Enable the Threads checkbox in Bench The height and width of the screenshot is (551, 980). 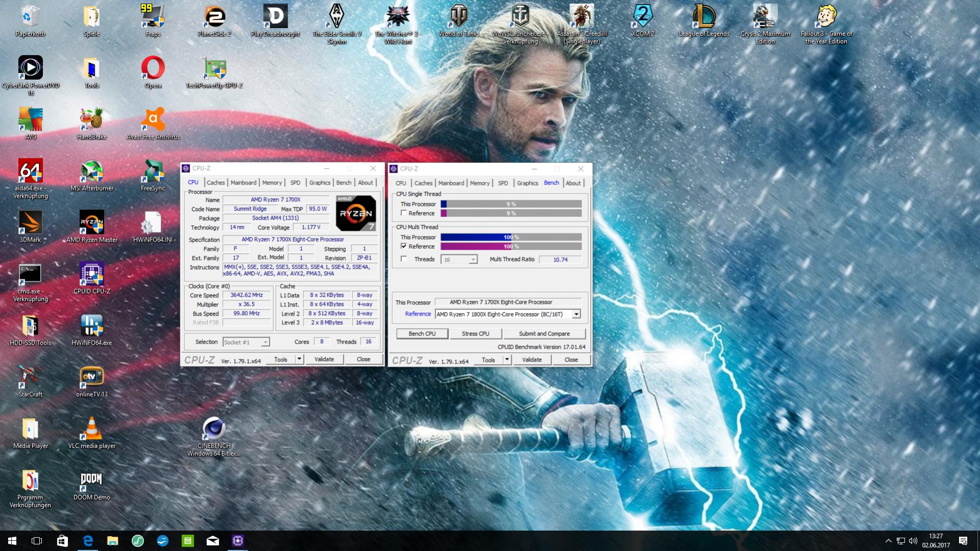point(404,259)
